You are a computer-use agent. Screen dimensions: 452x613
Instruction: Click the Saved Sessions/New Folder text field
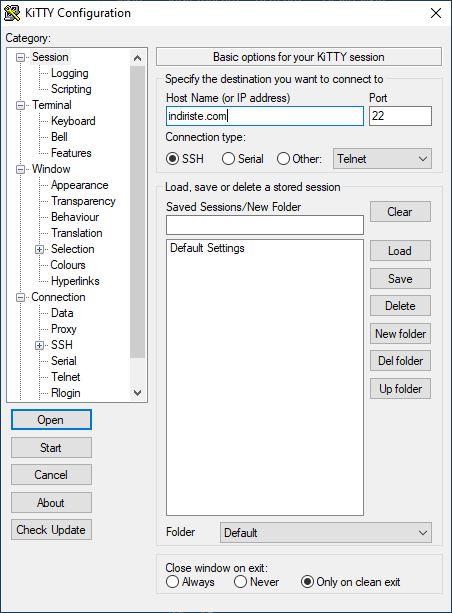tap(265, 225)
